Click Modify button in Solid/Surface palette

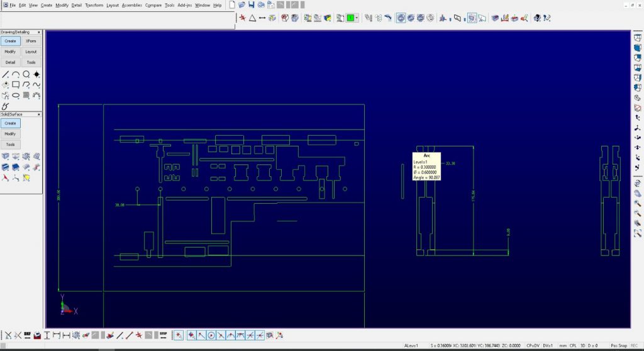(x=10, y=134)
